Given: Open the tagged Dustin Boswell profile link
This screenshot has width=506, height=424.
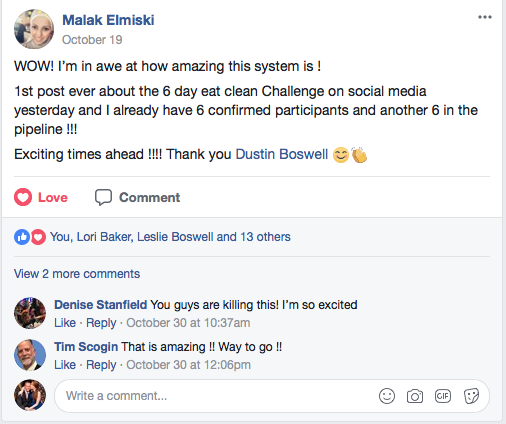Looking at the screenshot, I should coord(282,154).
